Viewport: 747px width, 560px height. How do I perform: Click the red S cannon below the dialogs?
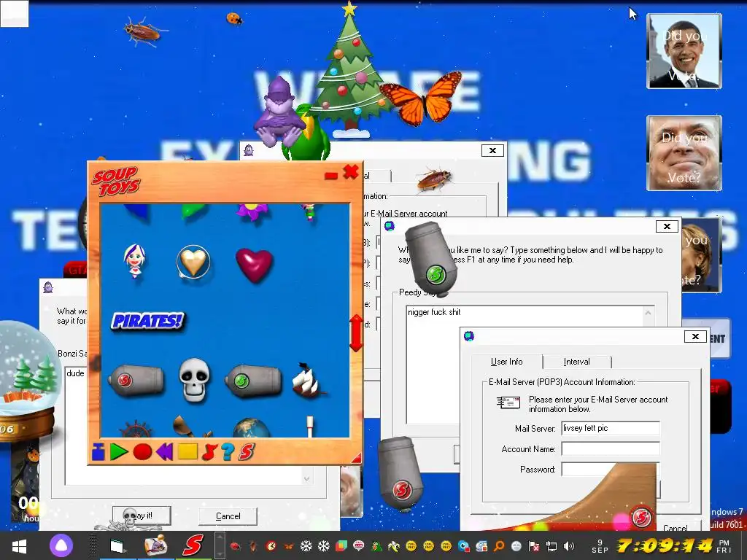click(400, 474)
